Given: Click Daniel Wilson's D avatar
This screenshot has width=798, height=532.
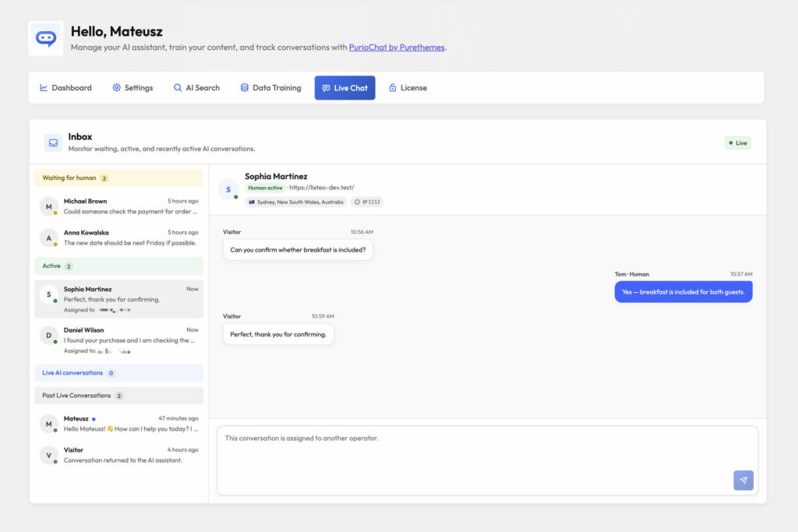Looking at the screenshot, I should tap(48, 335).
